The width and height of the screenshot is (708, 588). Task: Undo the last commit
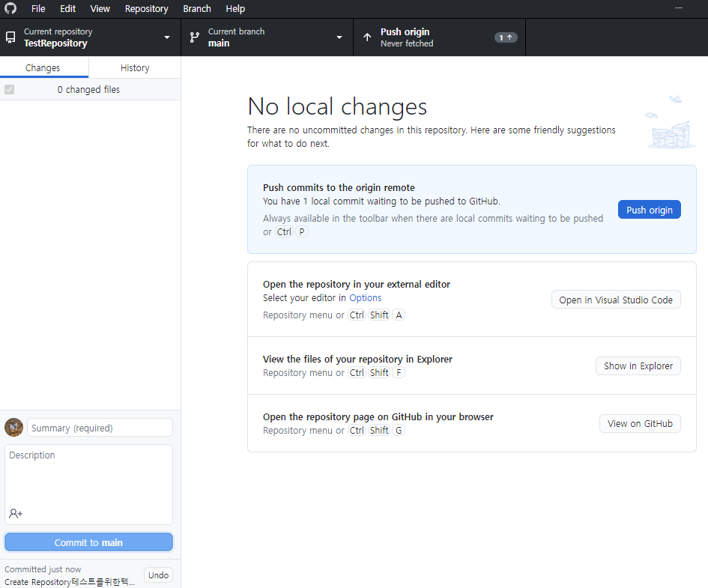tap(158, 575)
